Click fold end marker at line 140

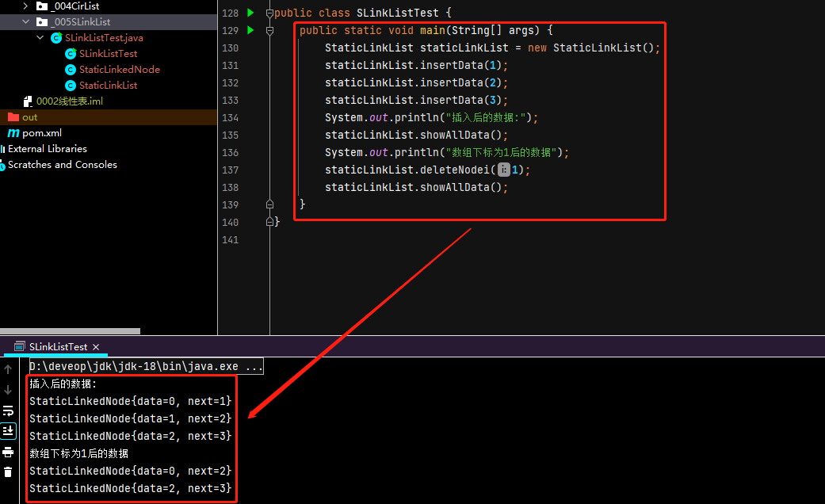(x=270, y=222)
